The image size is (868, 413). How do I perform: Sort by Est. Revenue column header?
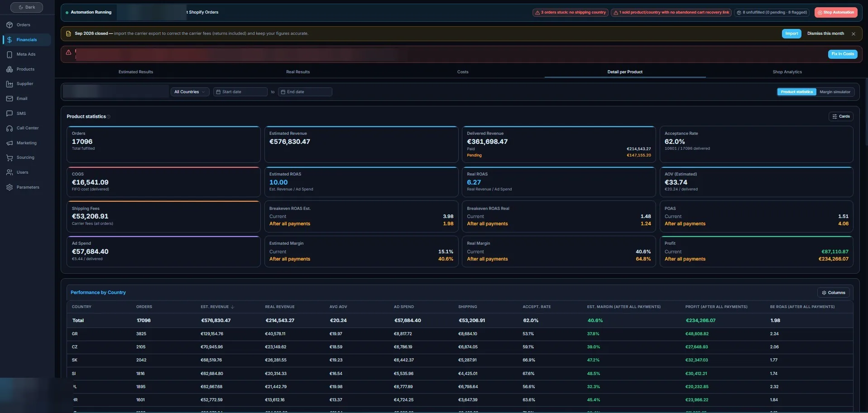pos(217,307)
